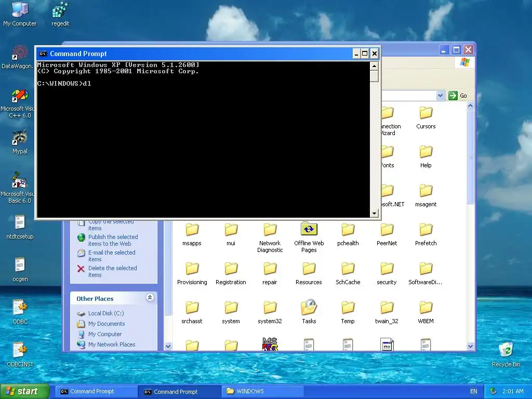
Task: Select the Help folder in WINDOWS
Action: click(x=426, y=156)
